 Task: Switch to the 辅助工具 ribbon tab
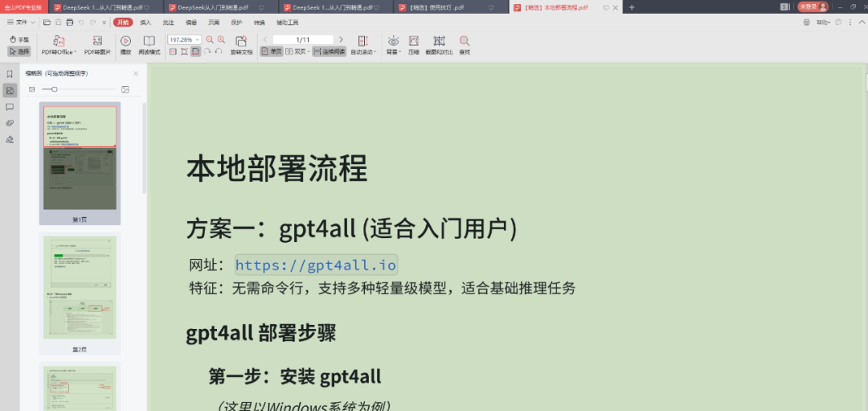tap(287, 23)
